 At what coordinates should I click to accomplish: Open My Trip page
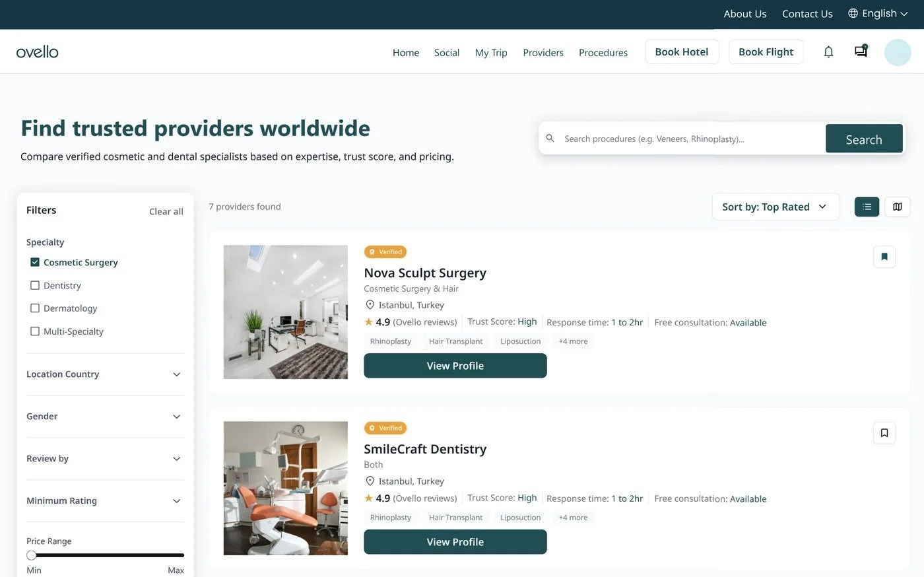pyautogui.click(x=491, y=52)
